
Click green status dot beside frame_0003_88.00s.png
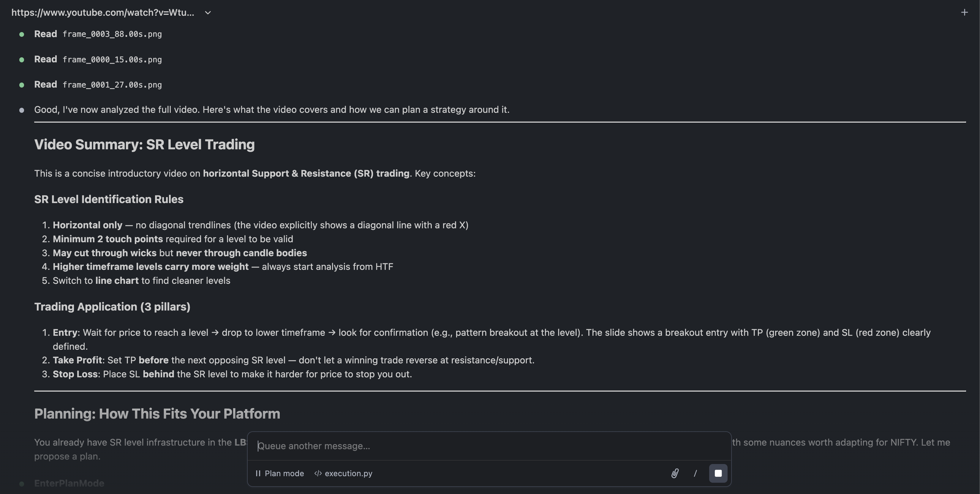click(x=22, y=34)
